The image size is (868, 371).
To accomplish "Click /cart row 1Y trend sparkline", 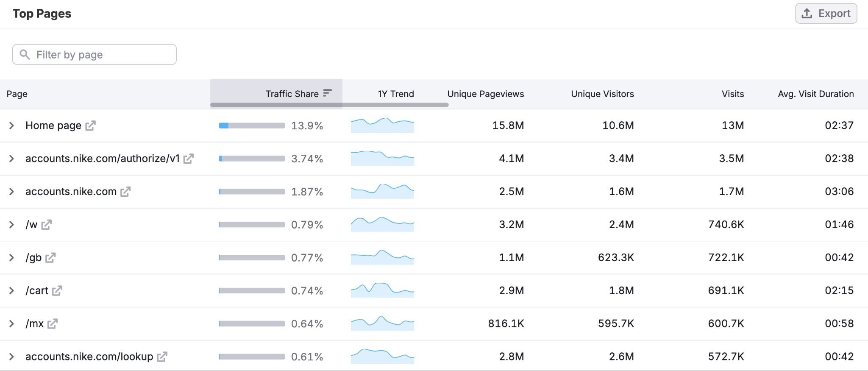I will pos(382,291).
